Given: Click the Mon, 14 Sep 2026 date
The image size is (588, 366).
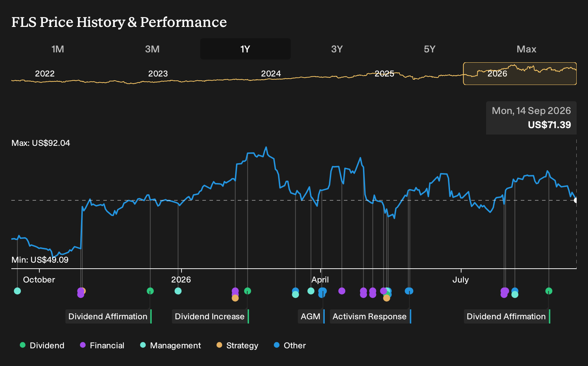Looking at the screenshot, I should pyautogui.click(x=531, y=111).
